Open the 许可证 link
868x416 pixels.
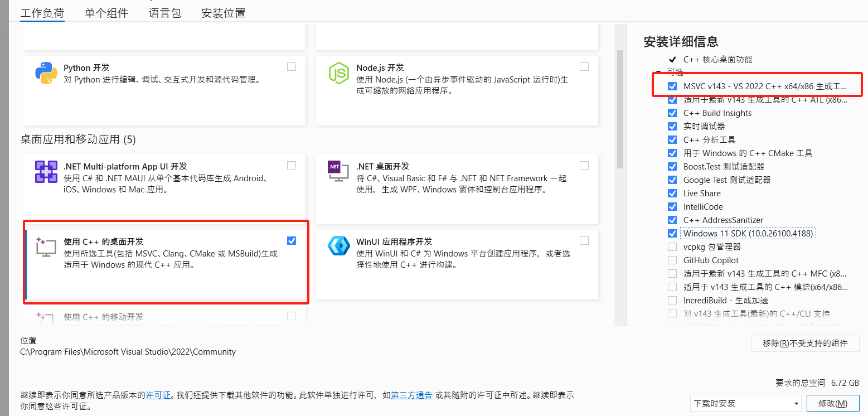pos(158,395)
